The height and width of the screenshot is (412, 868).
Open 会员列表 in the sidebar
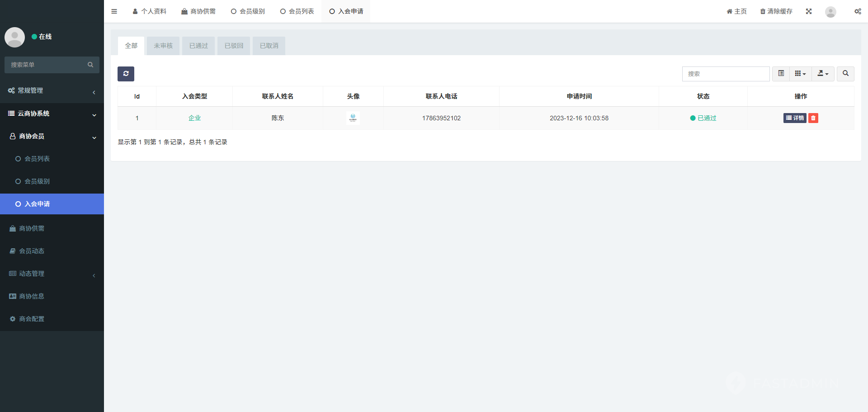(52, 159)
